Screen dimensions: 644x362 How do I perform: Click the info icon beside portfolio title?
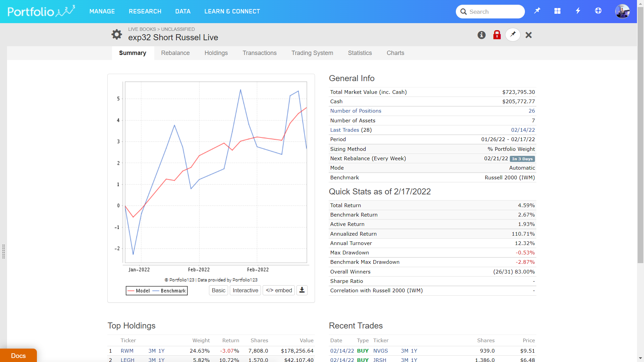(x=481, y=35)
